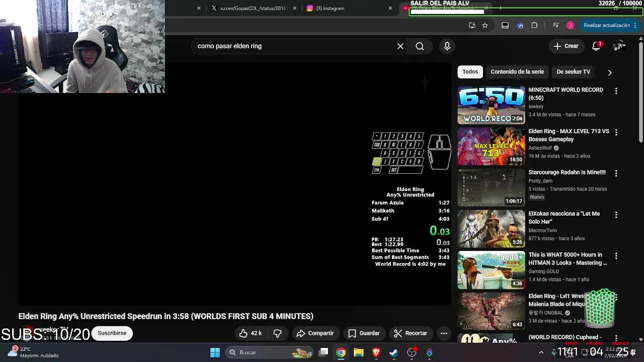Click Suscribirse button
This screenshot has width=644, height=362.
pyautogui.click(x=112, y=333)
